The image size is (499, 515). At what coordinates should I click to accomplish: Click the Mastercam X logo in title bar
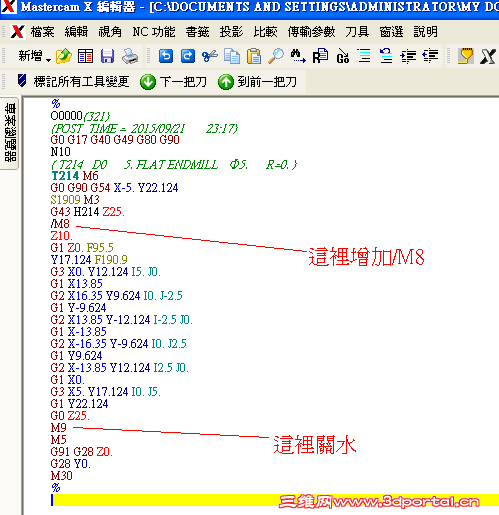[8, 6]
